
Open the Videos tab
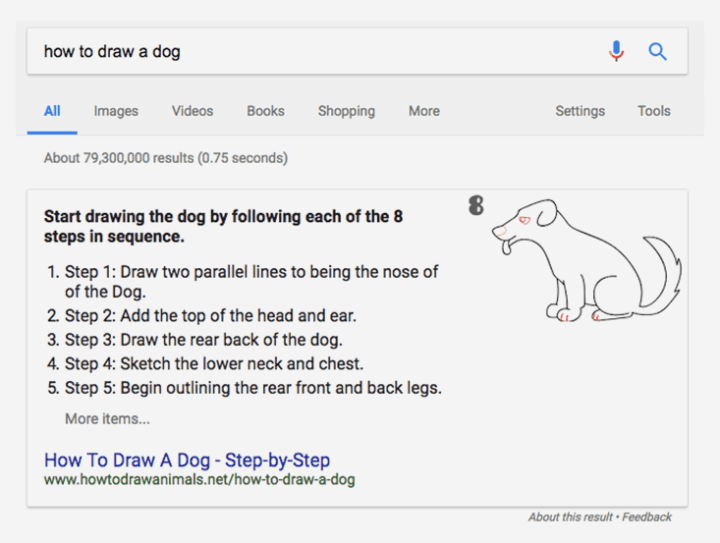click(x=192, y=111)
